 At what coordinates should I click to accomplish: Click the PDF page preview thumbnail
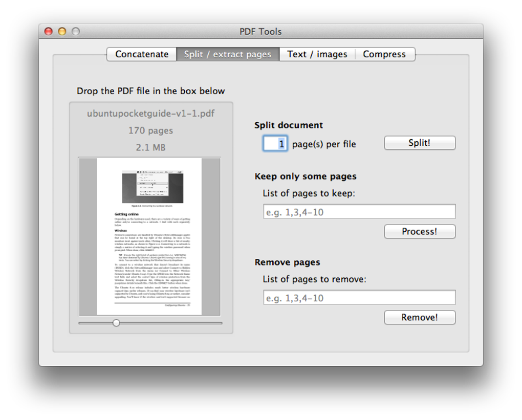pos(149,236)
